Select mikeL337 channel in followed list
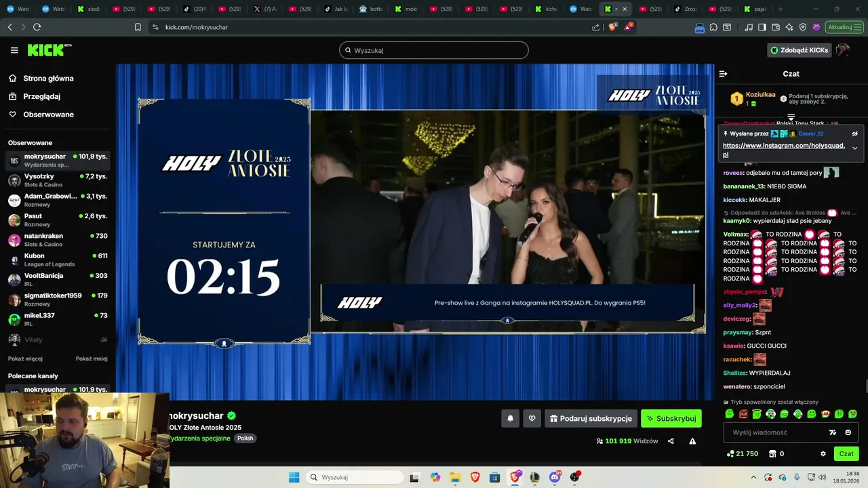Screen dimensions: 868x488 (58, 319)
